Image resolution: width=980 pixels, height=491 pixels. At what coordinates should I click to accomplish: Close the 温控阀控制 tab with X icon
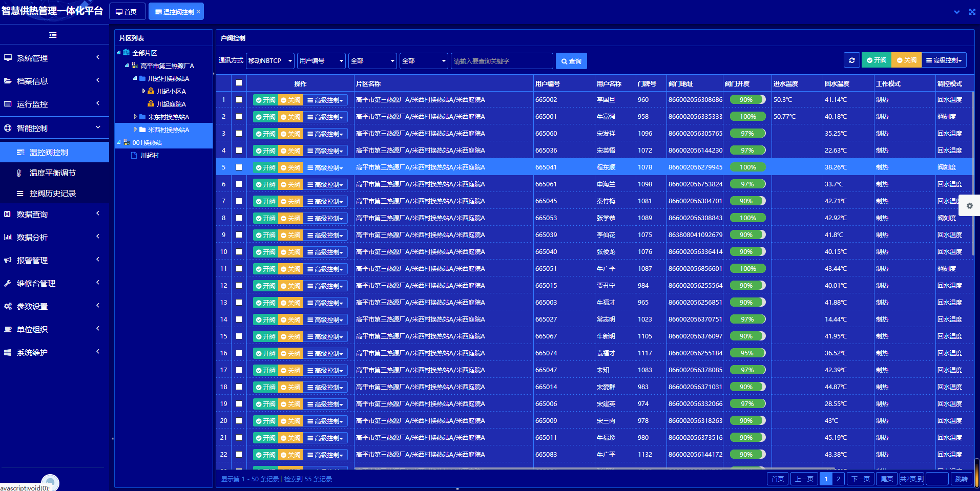tap(198, 12)
